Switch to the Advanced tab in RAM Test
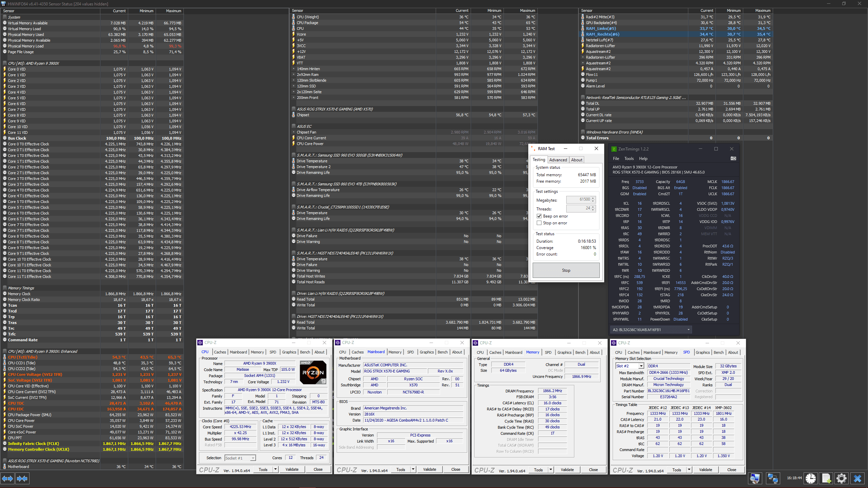 pos(558,160)
